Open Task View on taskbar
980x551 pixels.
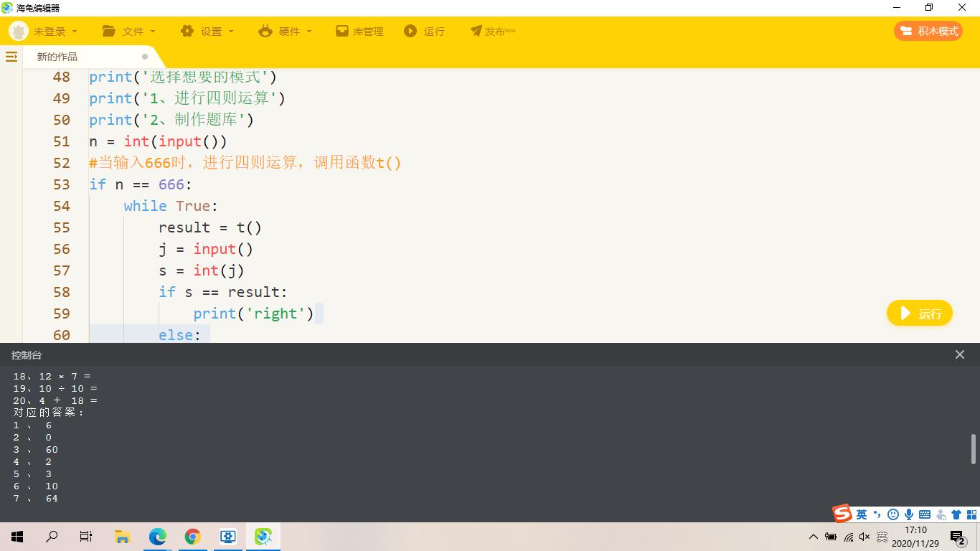[86, 537]
